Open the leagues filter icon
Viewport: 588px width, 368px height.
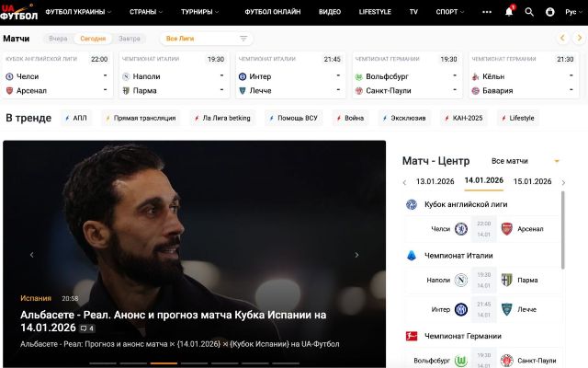pos(243,39)
